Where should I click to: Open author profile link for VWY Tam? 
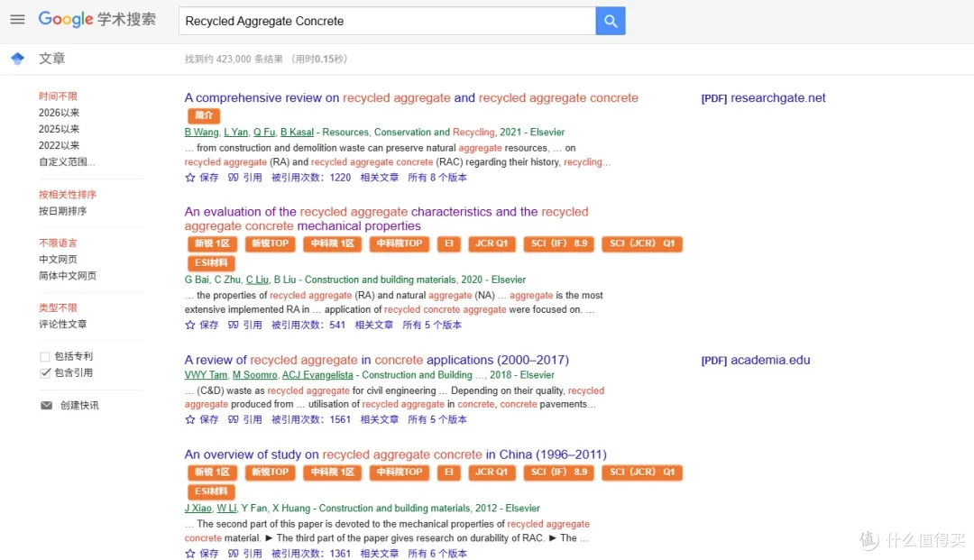(206, 375)
